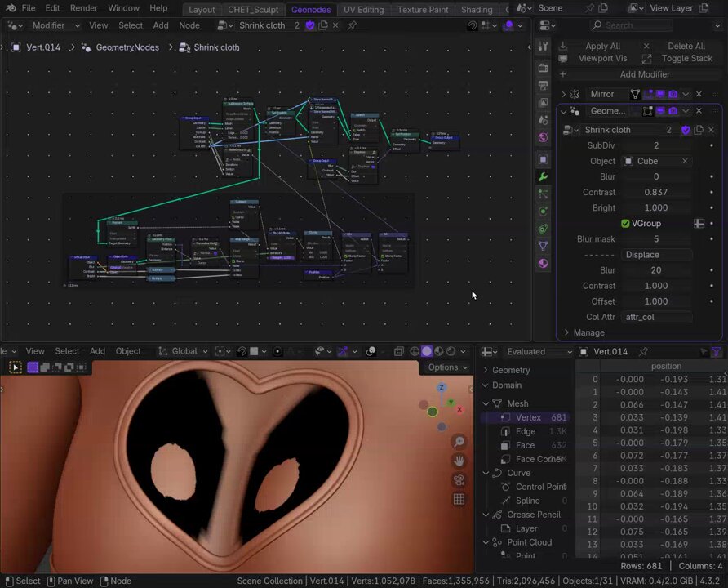Open the Output properties tab
728x588 pixels.
tap(543, 86)
